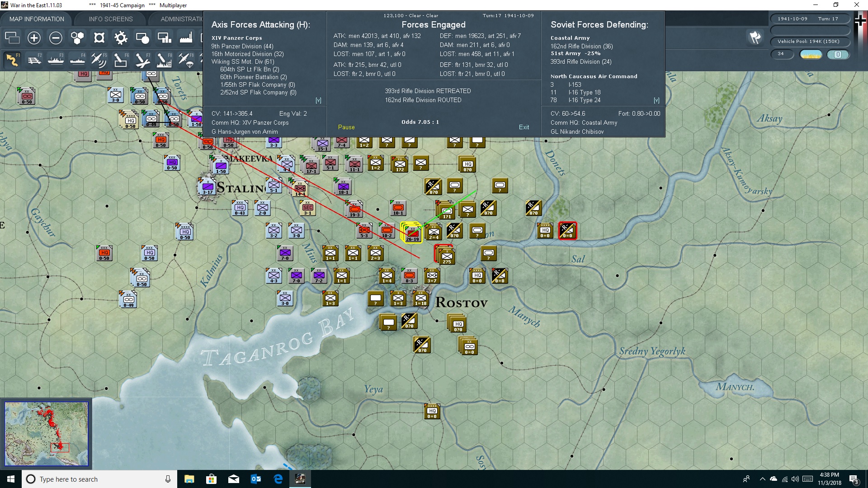
Task: Select the 19-3 orange panzer unit
Action: click(355, 210)
